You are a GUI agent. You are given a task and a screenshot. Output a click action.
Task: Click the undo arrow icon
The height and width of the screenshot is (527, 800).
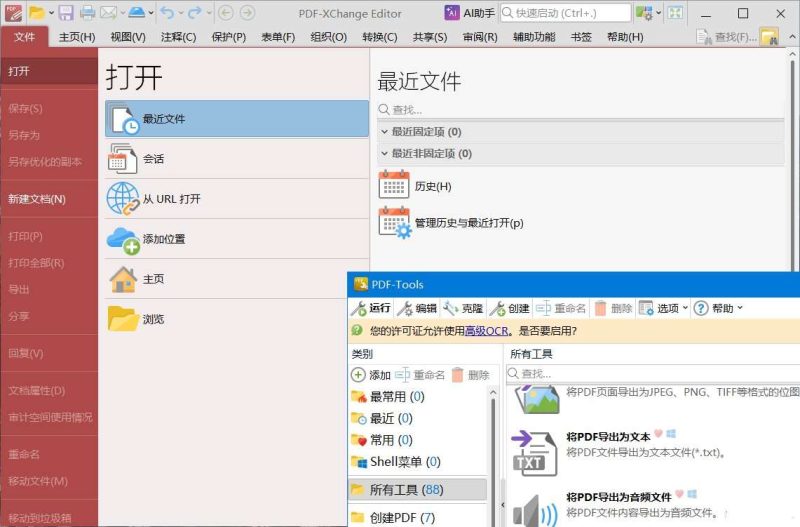pos(167,12)
